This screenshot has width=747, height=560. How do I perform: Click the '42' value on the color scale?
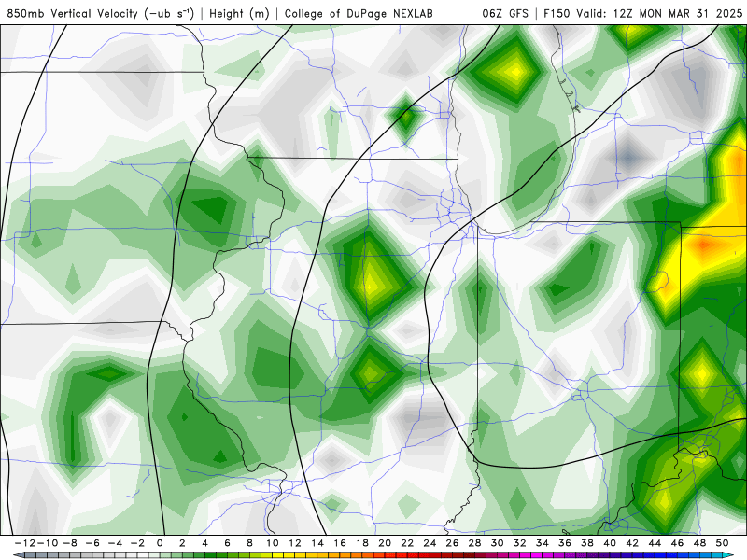point(632,543)
